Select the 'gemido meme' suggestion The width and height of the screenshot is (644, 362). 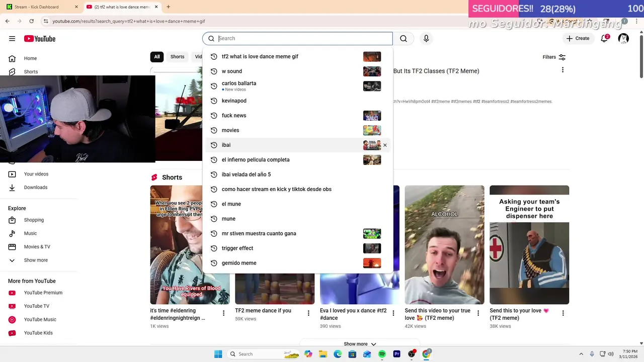coord(297,263)
